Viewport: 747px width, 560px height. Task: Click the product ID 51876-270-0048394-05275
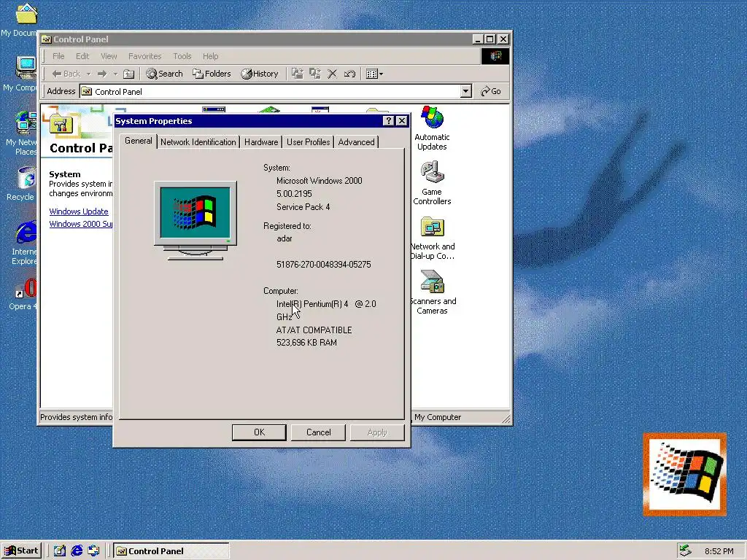coord(323,264)
